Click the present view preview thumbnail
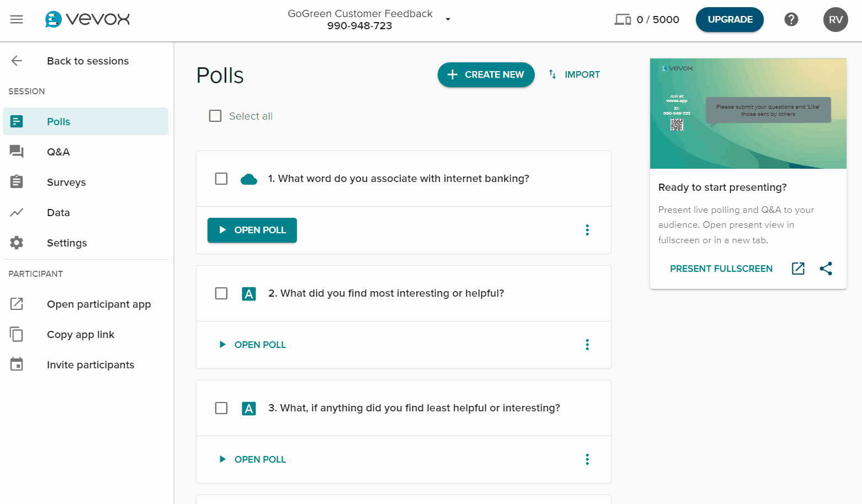The height and width of the screenshot is (504, 862). tap(748, 114)
